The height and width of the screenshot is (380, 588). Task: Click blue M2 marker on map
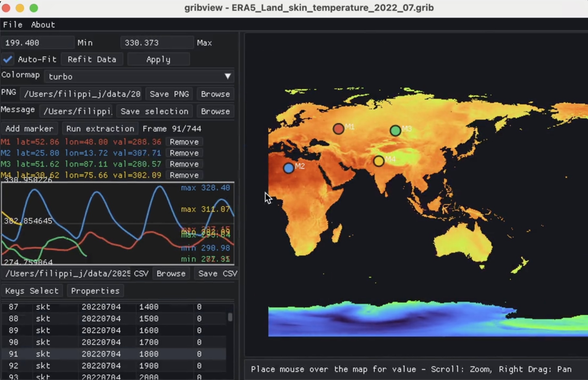(x=289, y=168)
